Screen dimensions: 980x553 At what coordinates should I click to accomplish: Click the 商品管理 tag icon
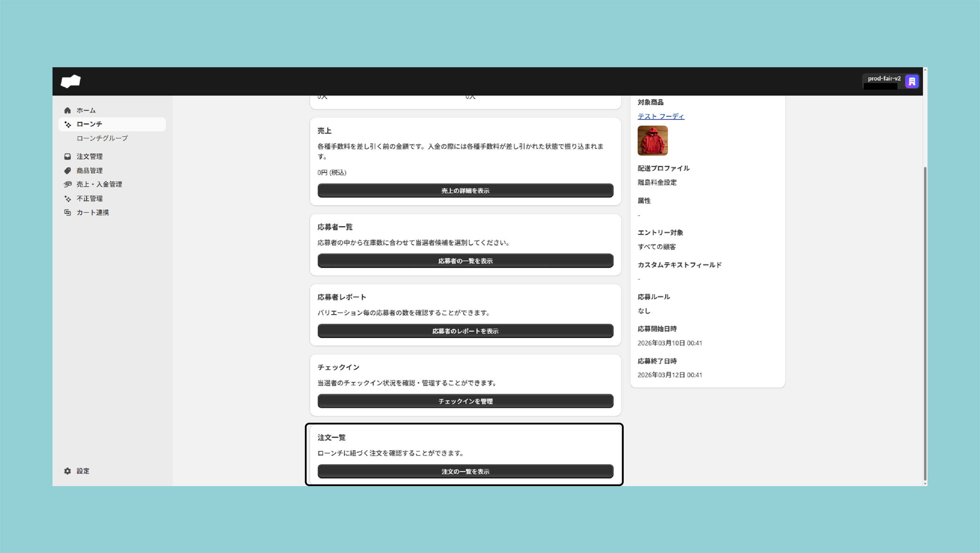68,171
